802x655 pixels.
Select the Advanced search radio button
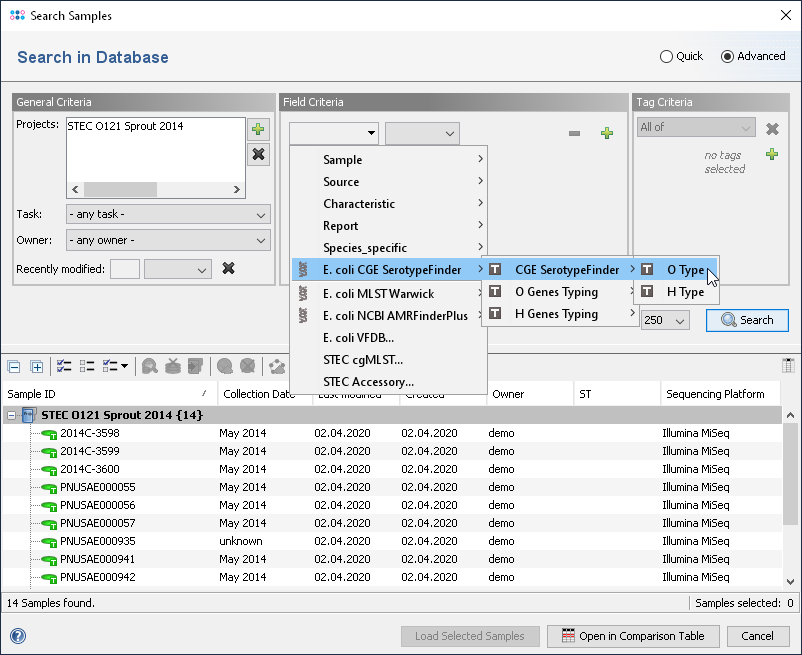727,57
